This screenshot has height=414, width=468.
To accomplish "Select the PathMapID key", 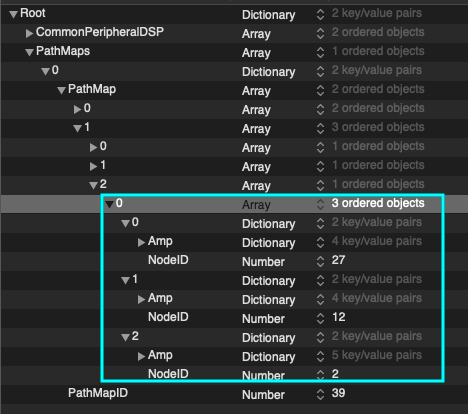I will tap(98, 393).
